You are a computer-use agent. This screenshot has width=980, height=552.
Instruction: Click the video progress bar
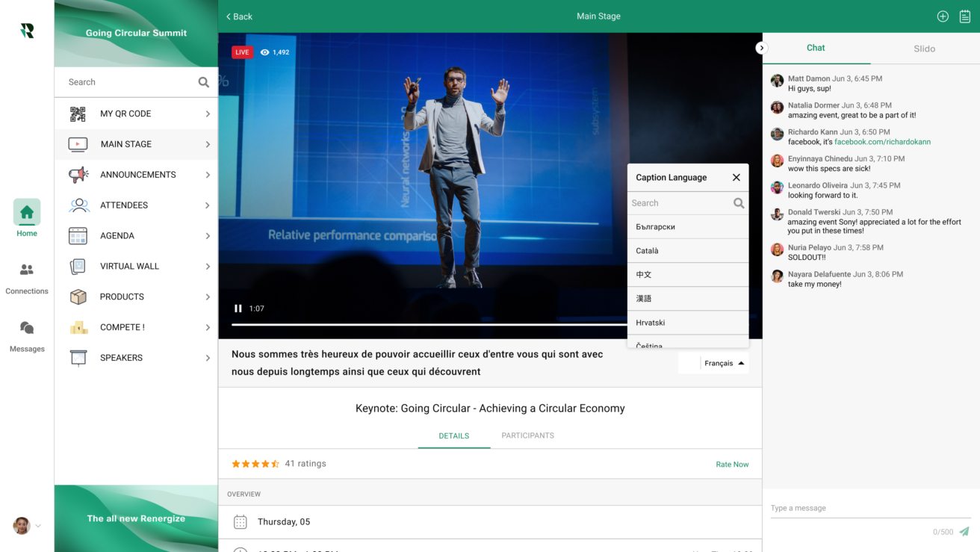point(429,325)
